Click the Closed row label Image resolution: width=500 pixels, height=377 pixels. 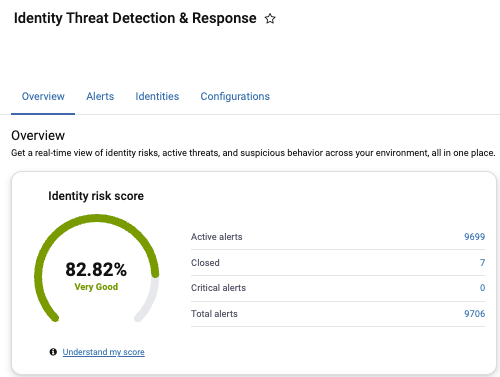click(x=205, y=263)
